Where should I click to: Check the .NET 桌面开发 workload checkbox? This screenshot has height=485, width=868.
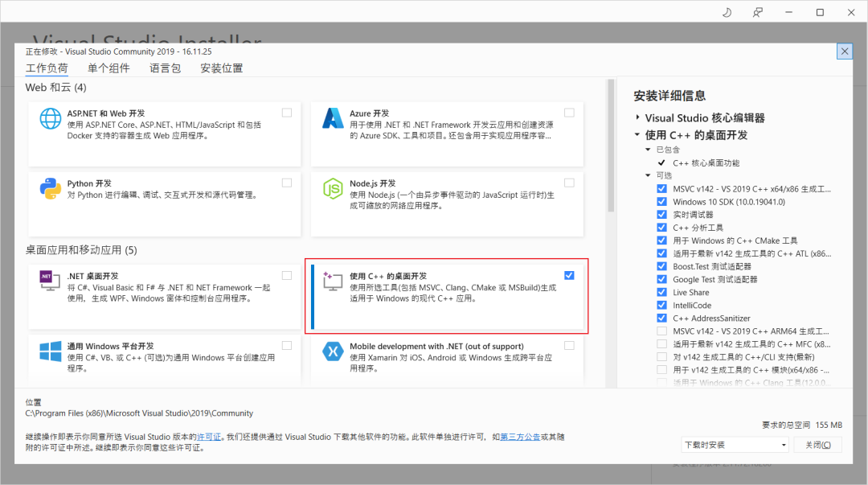pyautogui.click(x=287, y=276)
